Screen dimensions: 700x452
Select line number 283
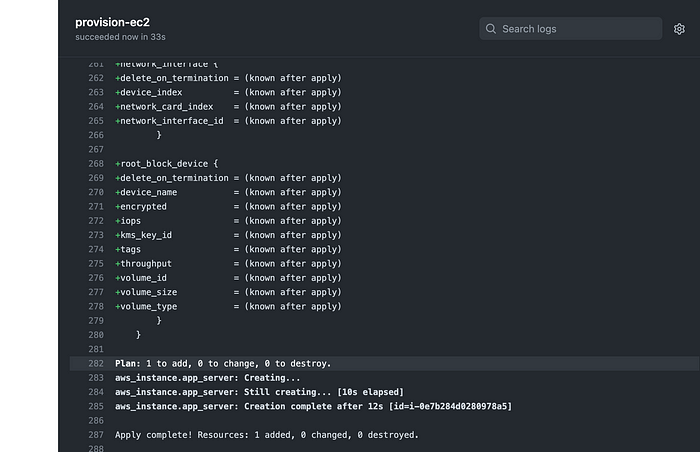pos(96,378)
